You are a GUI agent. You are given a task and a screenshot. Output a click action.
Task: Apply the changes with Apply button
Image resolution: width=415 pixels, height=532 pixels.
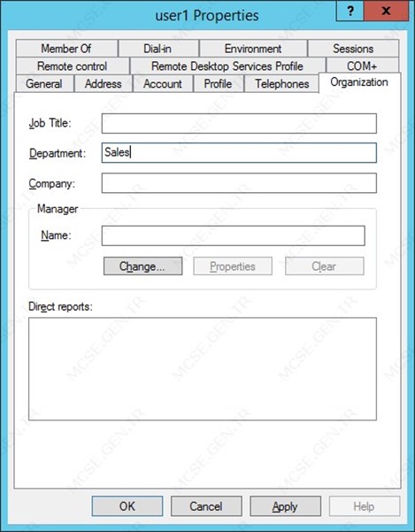coord(286,506)
